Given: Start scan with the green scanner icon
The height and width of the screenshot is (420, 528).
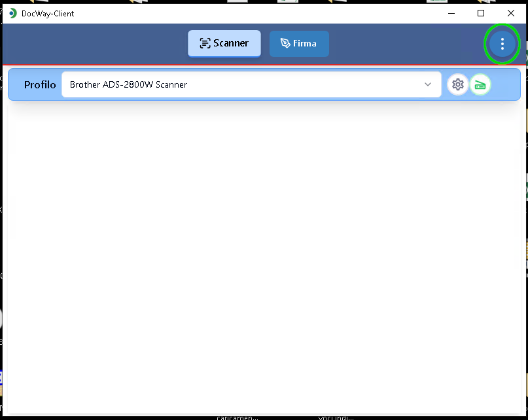Looking at the screenshot, I should click(480, 84).
